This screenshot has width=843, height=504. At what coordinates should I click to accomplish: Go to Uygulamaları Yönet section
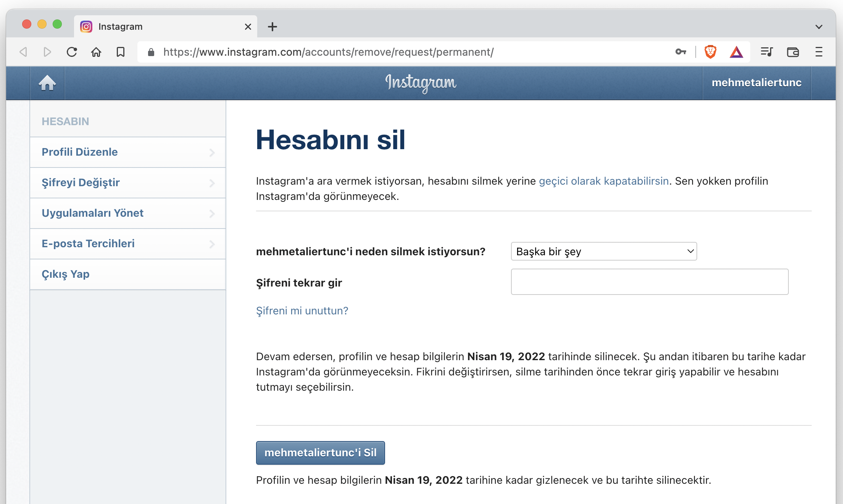pyautogui.click(x=128, y=213)
